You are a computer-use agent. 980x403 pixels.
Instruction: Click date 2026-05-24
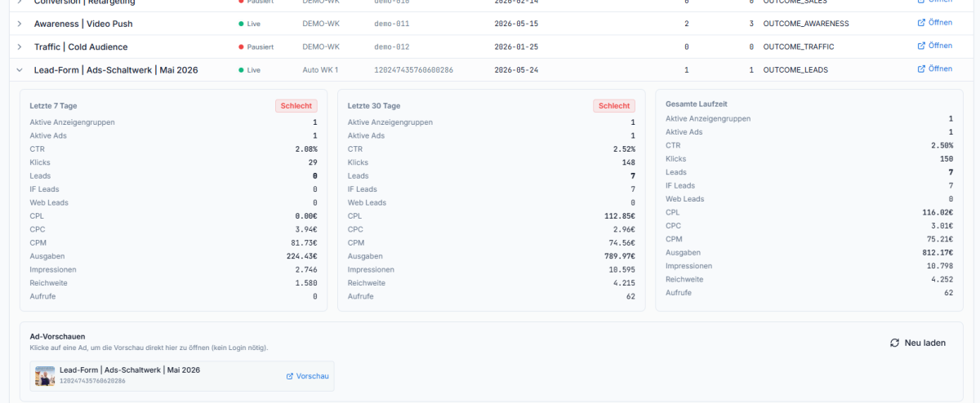point(516,70)
